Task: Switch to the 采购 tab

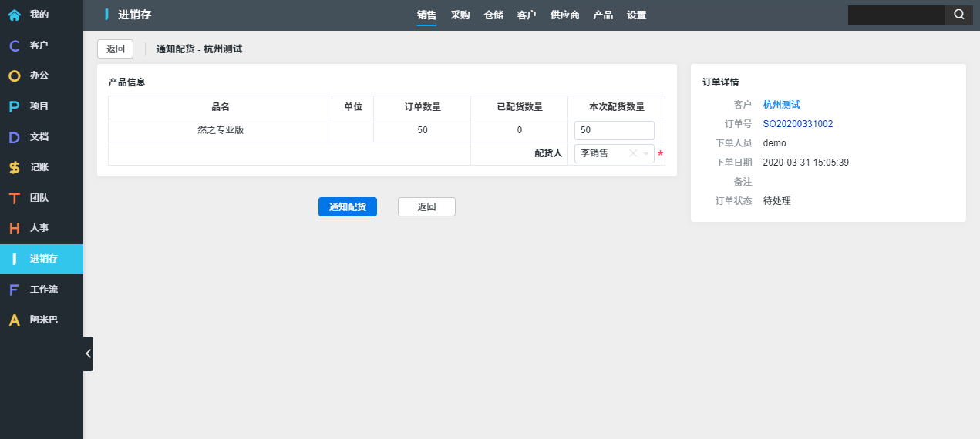Action: (460, 15)
